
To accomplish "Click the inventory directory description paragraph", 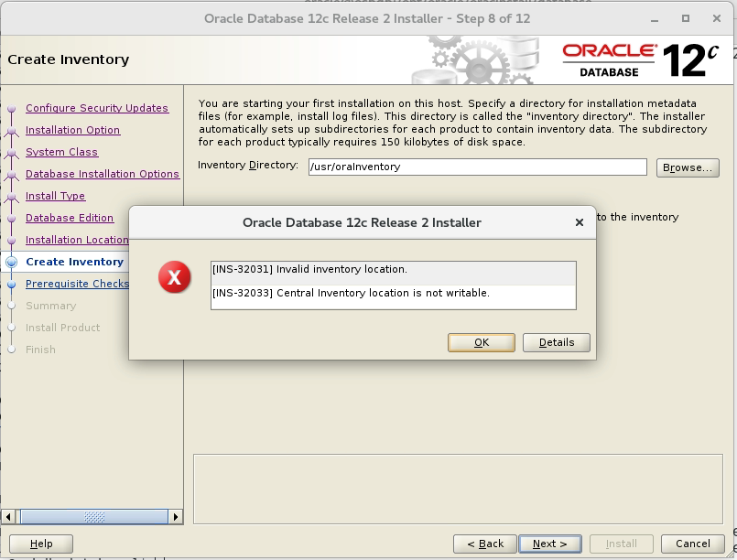I will tap(452, 123).
